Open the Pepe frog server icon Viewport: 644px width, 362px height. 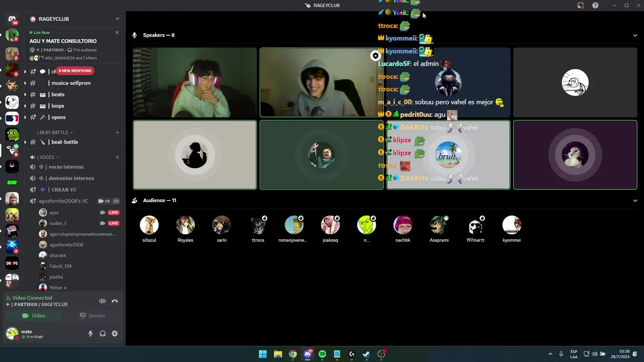pyautogui.click(x=12, y=134)
